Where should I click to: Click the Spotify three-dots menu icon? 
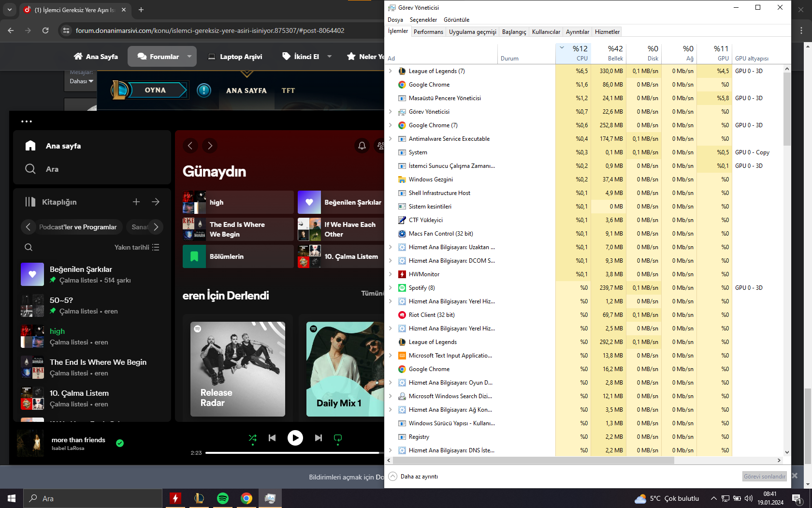tap(27, 121)
